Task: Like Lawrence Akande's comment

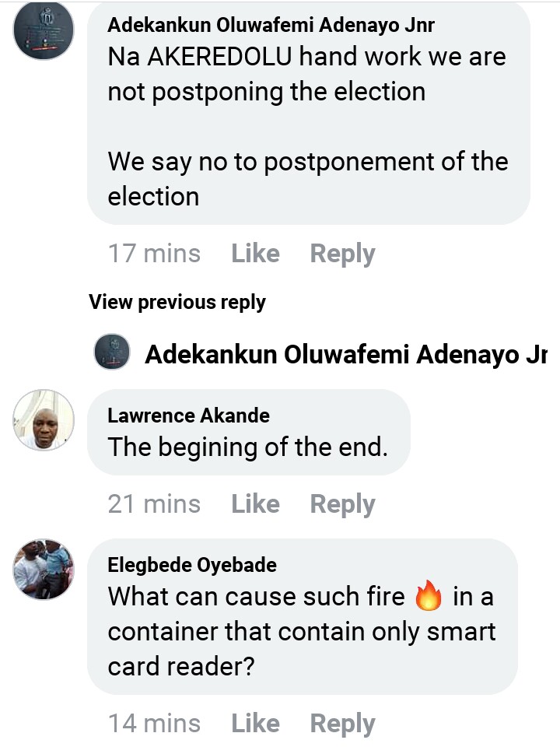Action: [x=255, y=504]
